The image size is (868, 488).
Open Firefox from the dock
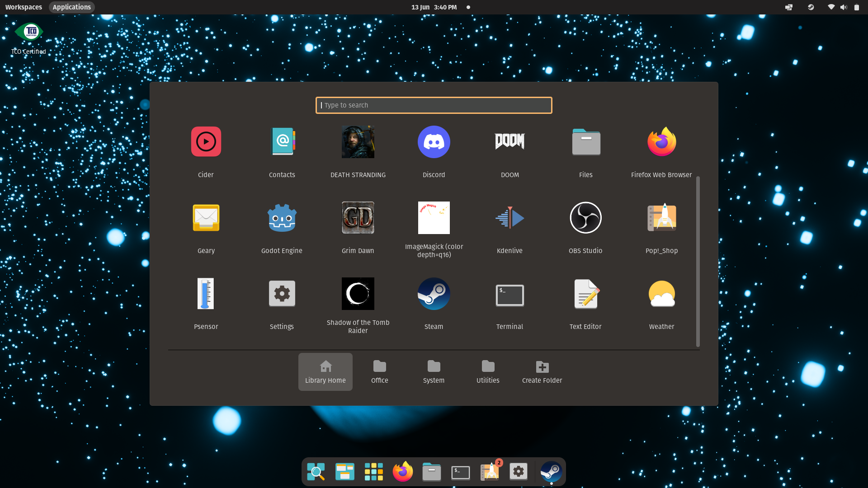point(403,472)
